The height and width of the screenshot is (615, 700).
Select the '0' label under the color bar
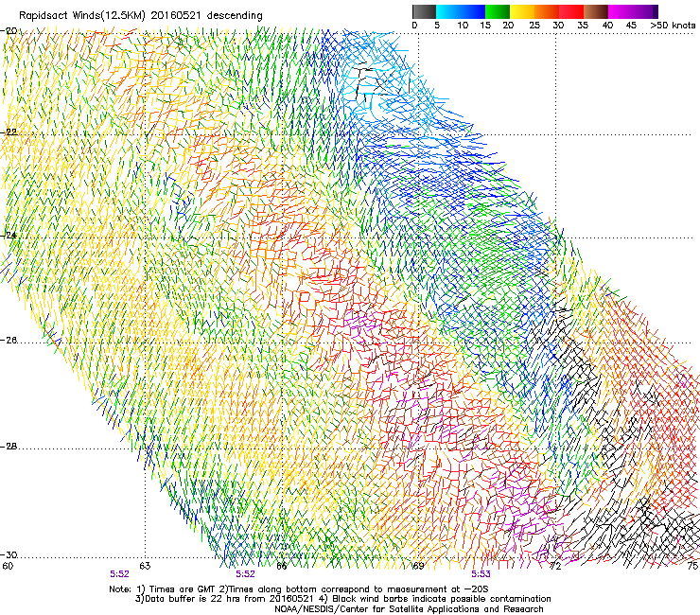coord(414,26)
